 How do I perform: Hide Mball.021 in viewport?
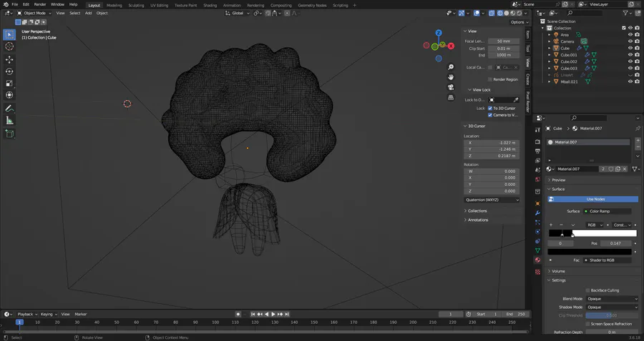click(630, 81)
